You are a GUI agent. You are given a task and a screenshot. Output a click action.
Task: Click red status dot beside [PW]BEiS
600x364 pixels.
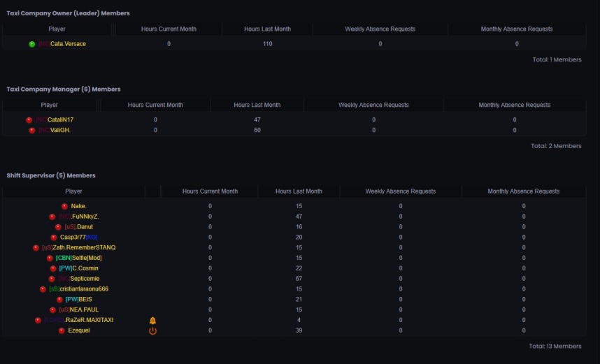click(x=59, y=300)
